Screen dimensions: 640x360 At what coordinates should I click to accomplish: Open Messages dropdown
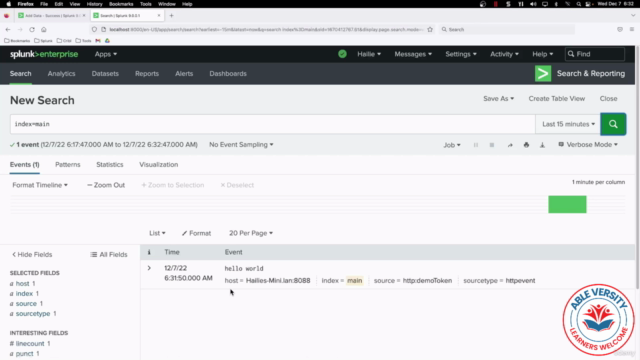(413, 54)
